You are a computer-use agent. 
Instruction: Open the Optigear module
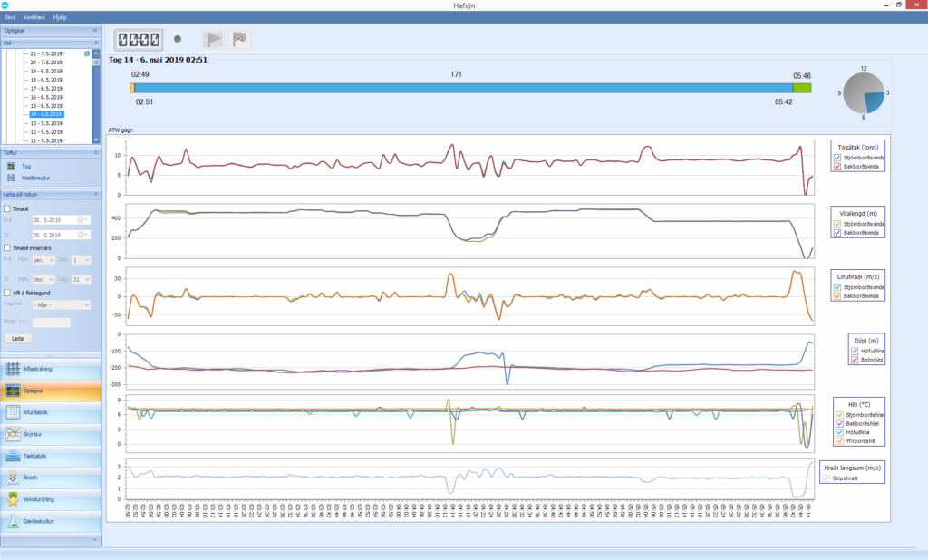pyautogui.click(x=51, y=391)
